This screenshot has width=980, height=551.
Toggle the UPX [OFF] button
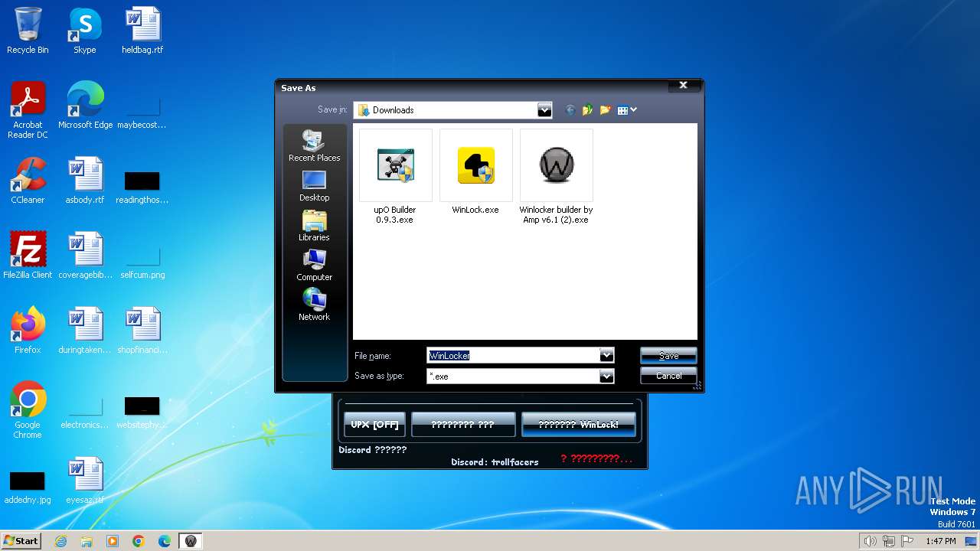[x=374, y=425]
